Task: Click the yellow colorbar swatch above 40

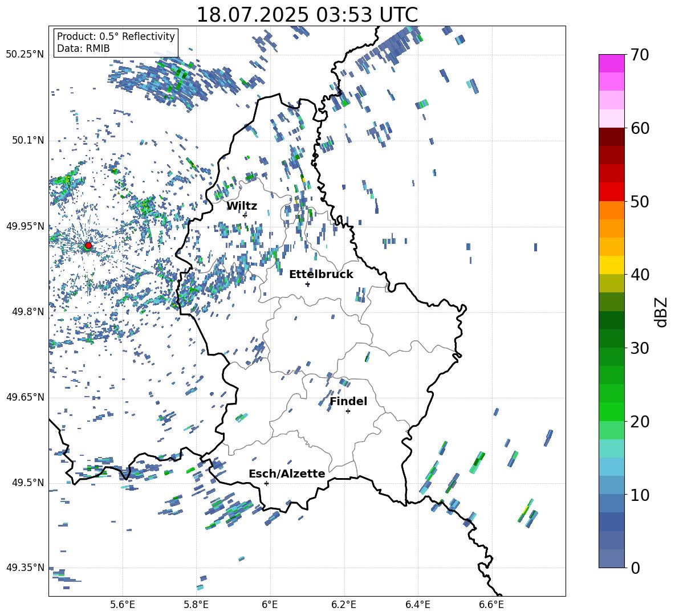Action: point(611,265)
